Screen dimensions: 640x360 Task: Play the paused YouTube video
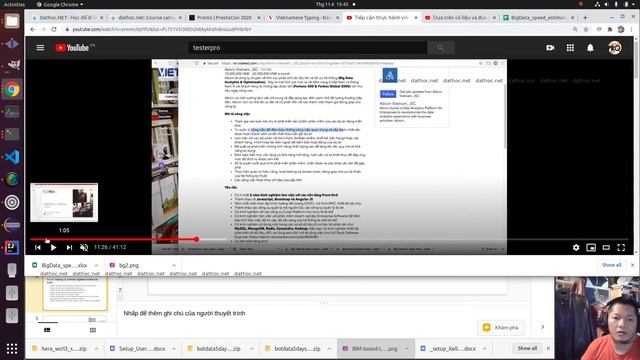coord(53,247)
